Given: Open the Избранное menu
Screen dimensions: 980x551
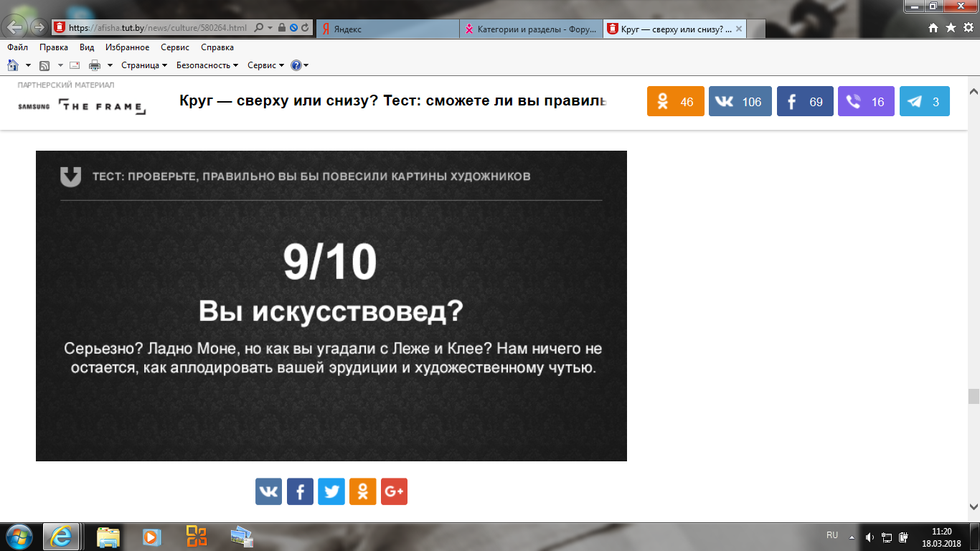Looking at the screenshot, I should point(127,47).
